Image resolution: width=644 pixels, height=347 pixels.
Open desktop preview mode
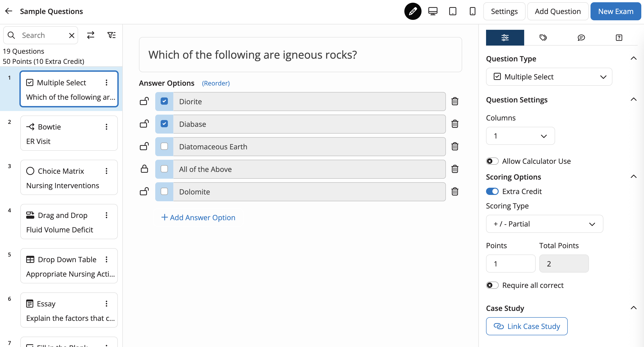point(433,11)
